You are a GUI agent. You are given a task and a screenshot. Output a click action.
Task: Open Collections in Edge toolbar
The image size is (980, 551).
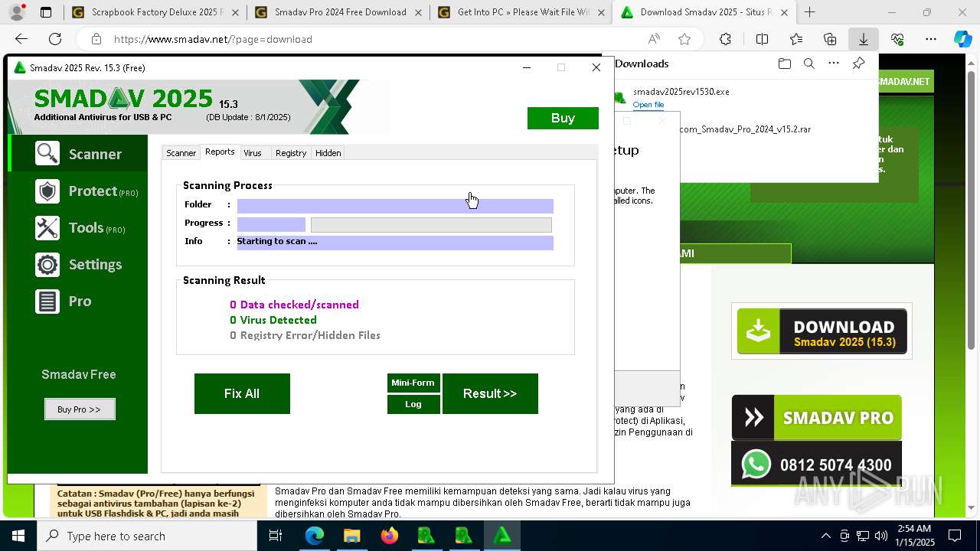pyautogui.click(x=830, y=39)
